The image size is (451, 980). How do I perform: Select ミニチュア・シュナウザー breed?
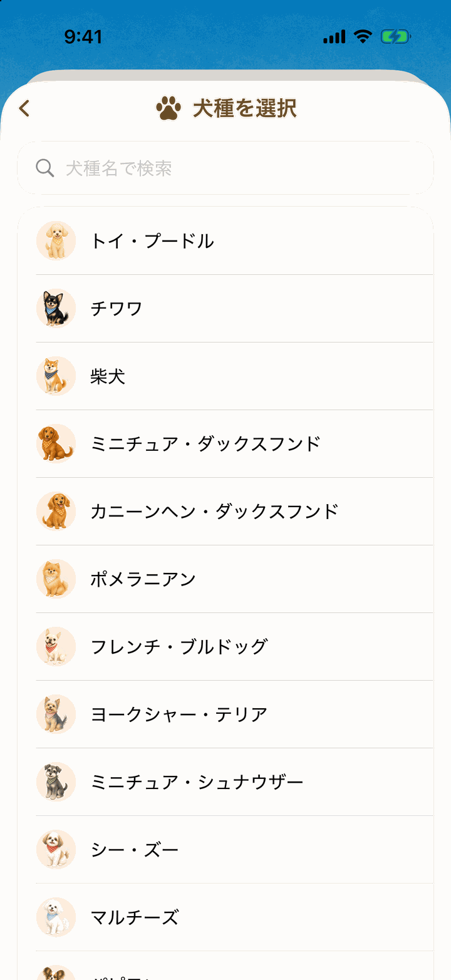(x=225, y=781)
